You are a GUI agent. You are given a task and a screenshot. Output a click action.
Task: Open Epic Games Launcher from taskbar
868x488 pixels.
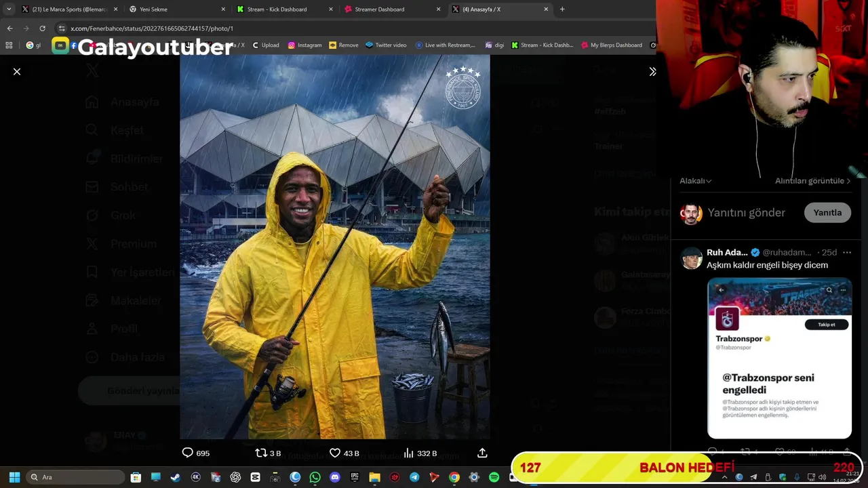pyautogui.click(x=355, y=477)
